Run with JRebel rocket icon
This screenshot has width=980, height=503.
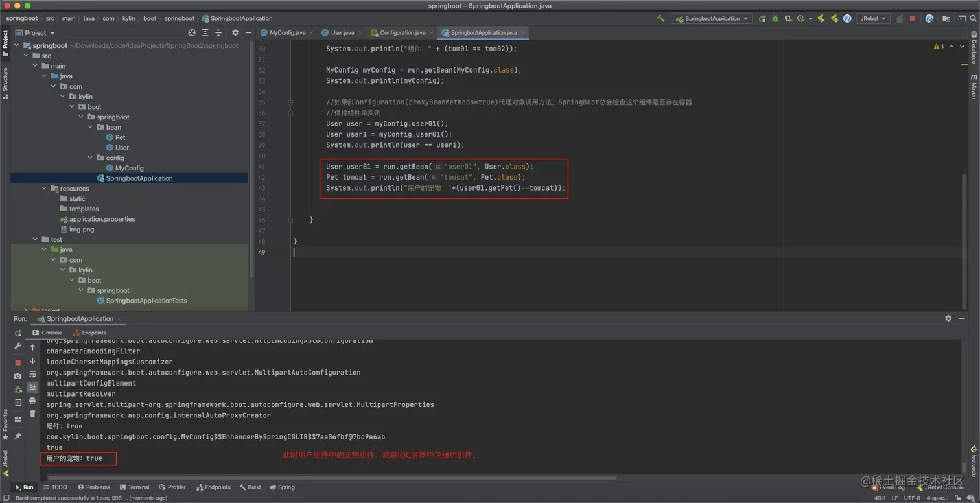[821, 19]
